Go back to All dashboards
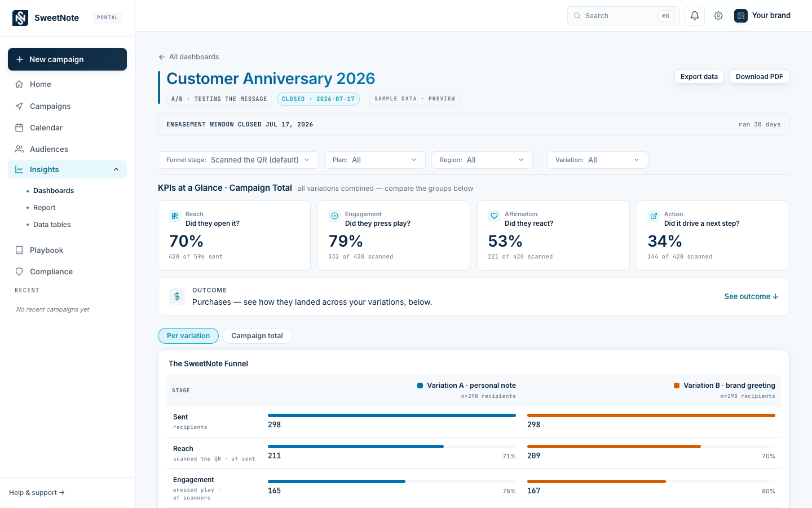This screenshot has width=812, height=508. (x=189, y=57)
